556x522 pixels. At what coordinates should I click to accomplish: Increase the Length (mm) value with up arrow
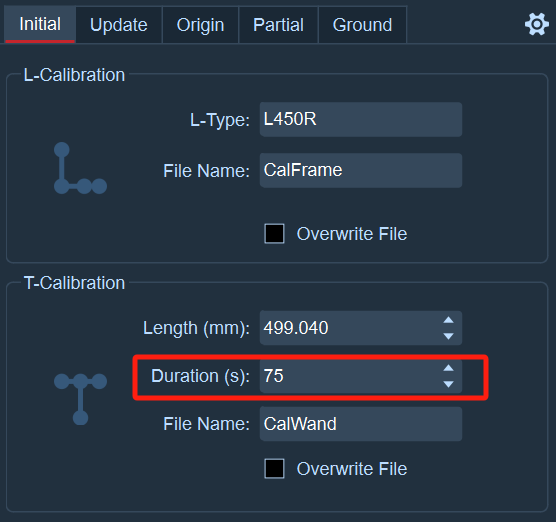449,320
